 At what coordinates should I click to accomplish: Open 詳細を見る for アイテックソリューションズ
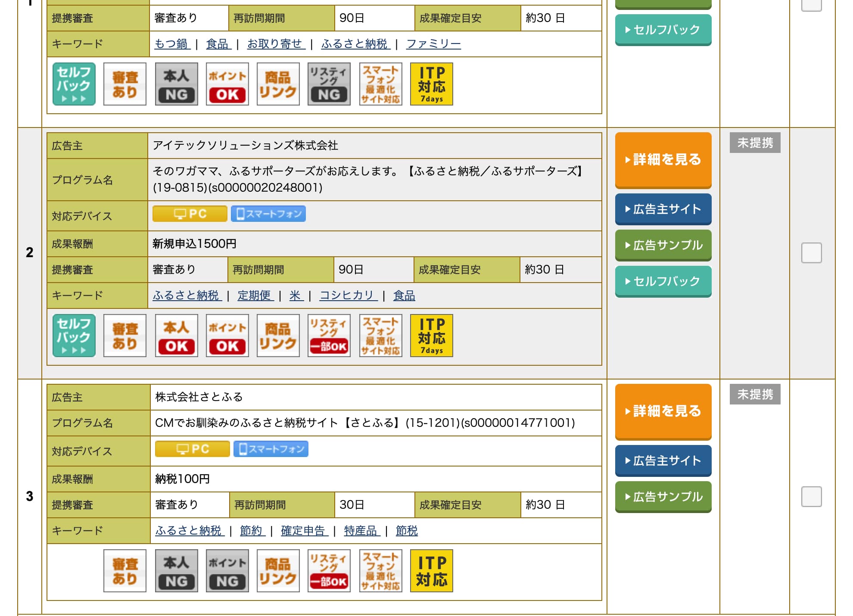coord(663,160)
